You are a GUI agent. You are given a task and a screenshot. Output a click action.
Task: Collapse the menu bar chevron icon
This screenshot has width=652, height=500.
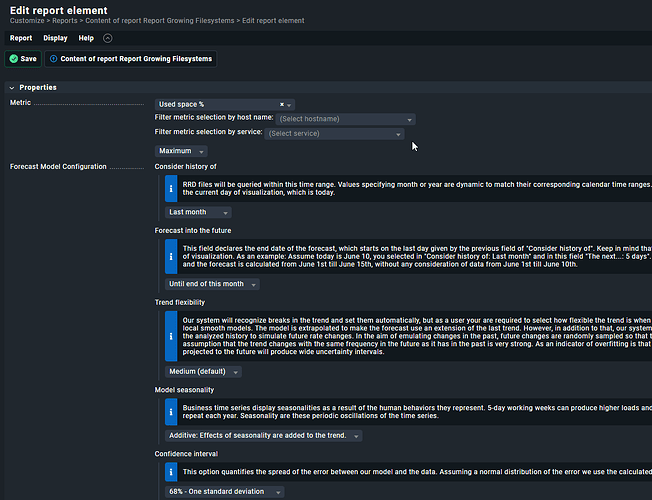(108, 38)
